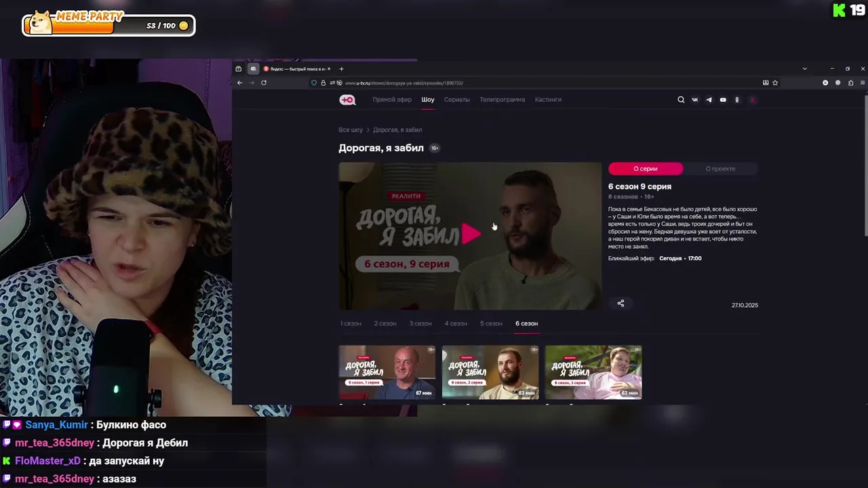Open the browser hamburger menu
The height and width of the screenshot is (488, 868).
[x=863, y=83]
